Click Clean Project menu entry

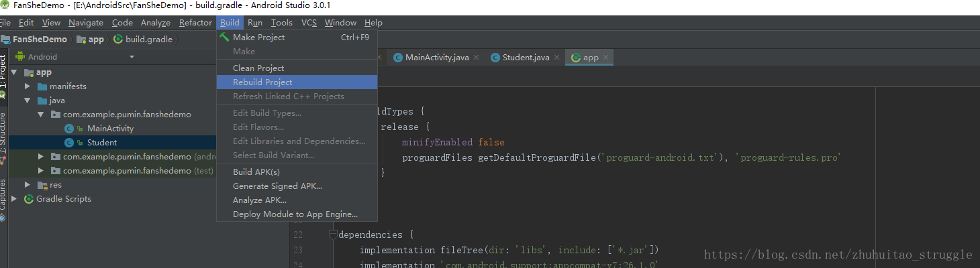point(297,68)
